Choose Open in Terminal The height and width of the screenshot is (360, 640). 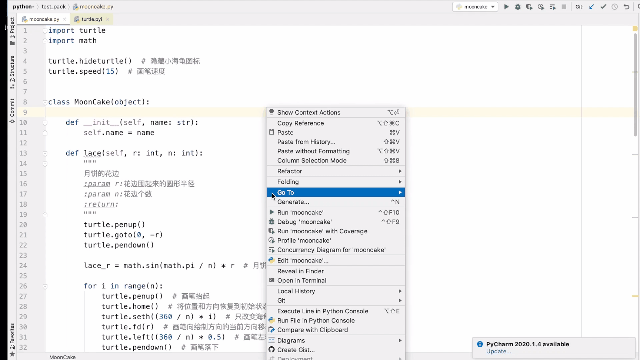coord(336,280)
